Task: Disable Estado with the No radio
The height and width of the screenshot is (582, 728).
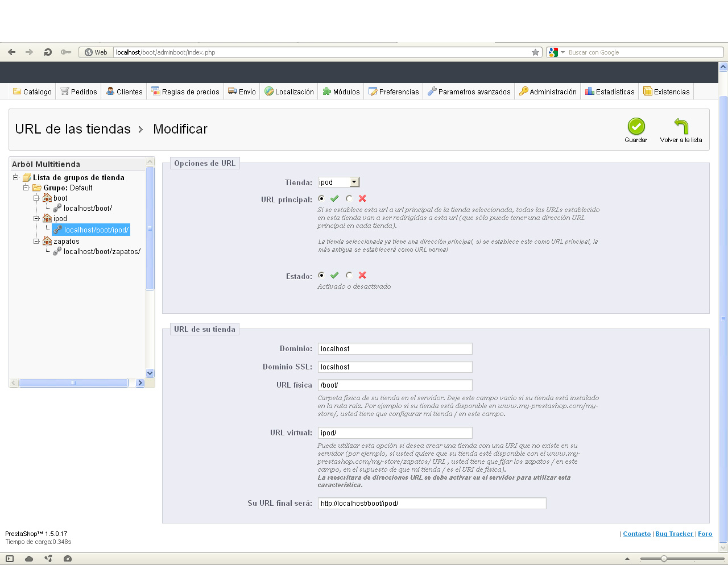Action: pos(349,275)
